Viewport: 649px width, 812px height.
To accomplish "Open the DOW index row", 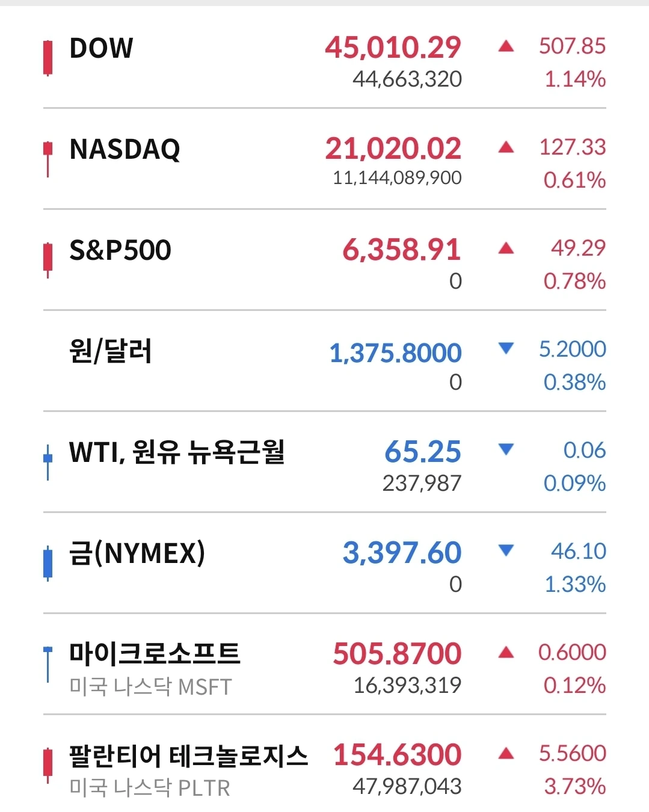I will (x=325, y=58).
